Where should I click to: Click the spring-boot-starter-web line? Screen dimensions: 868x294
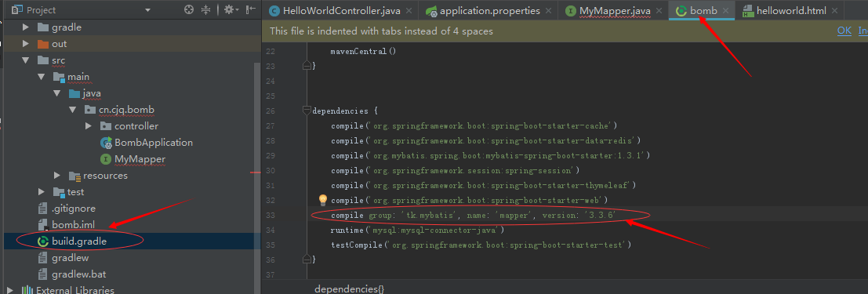(470, 200)
